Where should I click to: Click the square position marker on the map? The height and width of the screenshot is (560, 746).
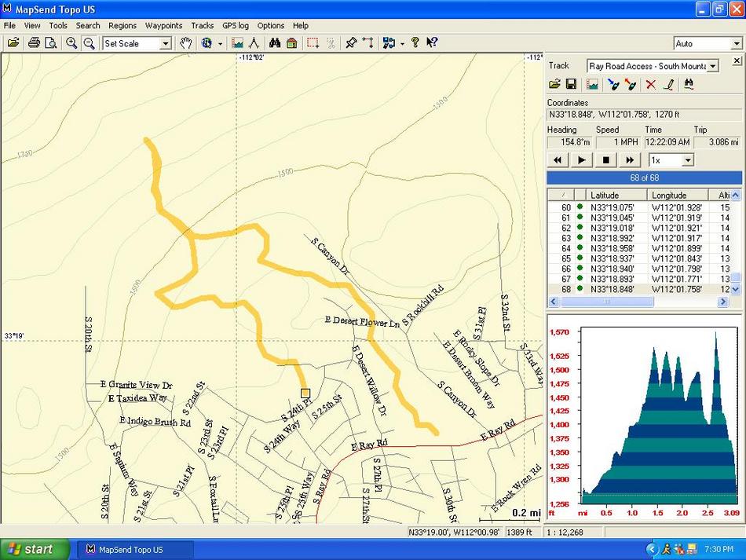pyautogui.click(x=305, y=393)
